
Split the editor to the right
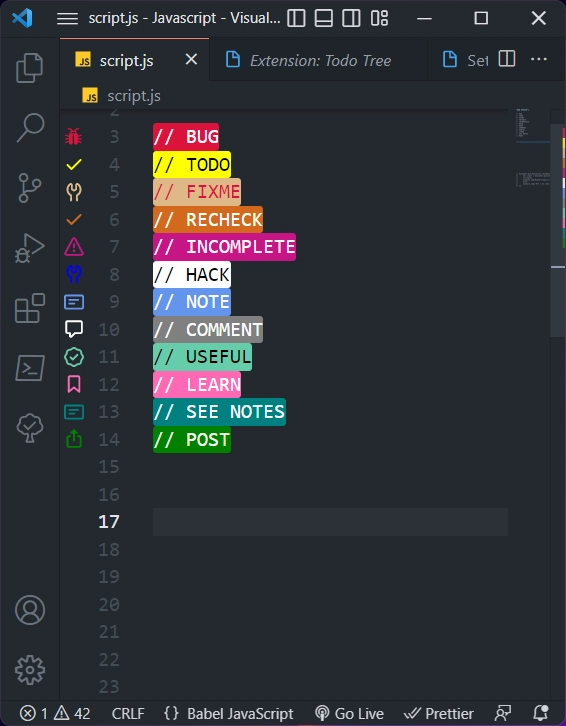507,59
